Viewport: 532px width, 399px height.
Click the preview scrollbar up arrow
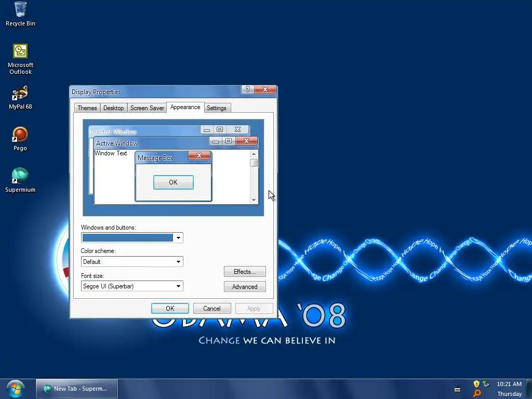point(254,154)
